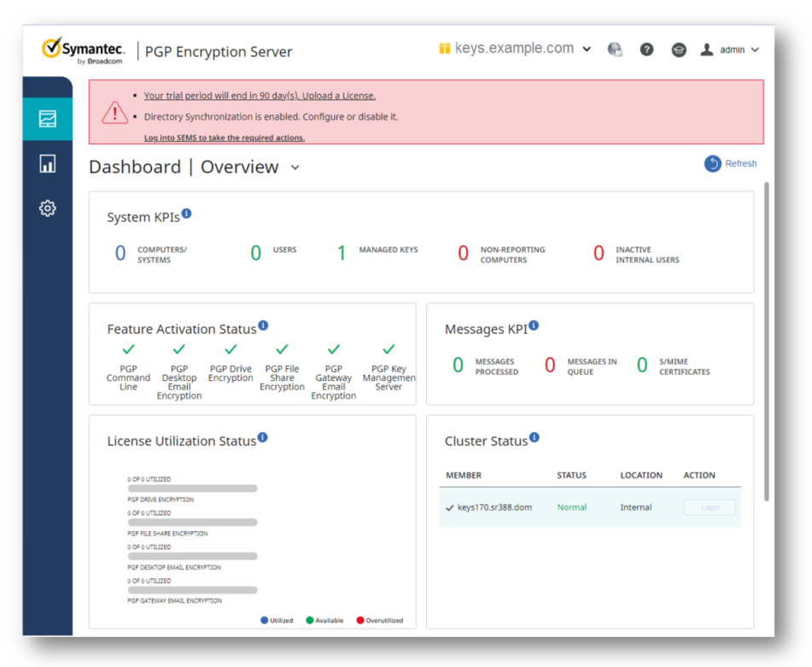Image resolution: width=812 pixels, height=667 pixels.
Task: Click the Symantec by Broadcom logo
Action: click(x=83, y=50)
